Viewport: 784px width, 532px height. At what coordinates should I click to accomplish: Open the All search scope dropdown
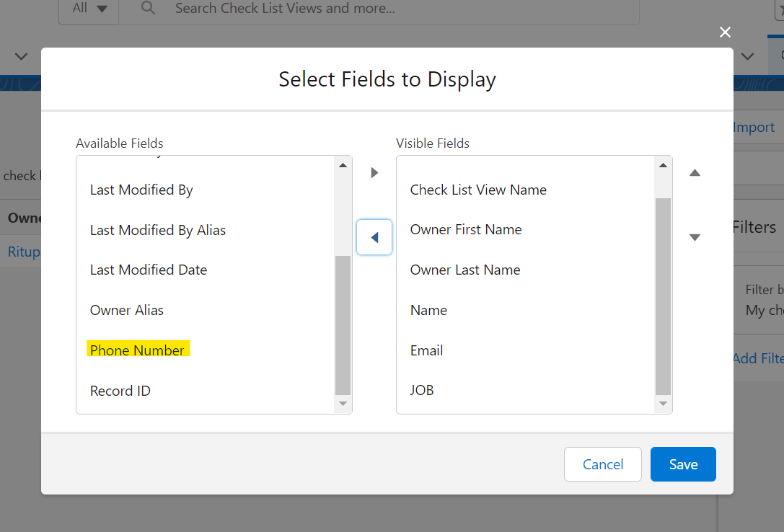89,9
